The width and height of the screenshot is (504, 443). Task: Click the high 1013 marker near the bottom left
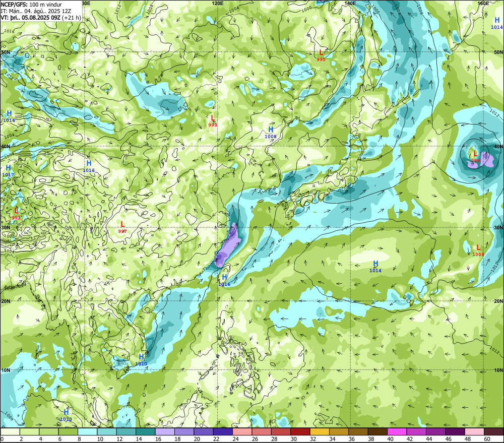click(x=66, y=415)
